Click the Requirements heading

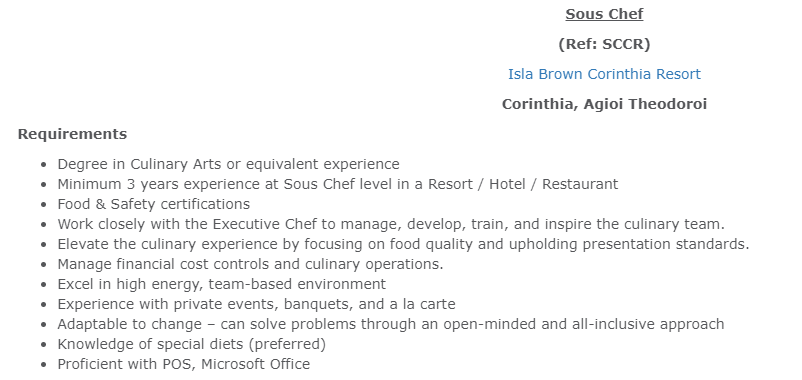[x=72, y=134]
